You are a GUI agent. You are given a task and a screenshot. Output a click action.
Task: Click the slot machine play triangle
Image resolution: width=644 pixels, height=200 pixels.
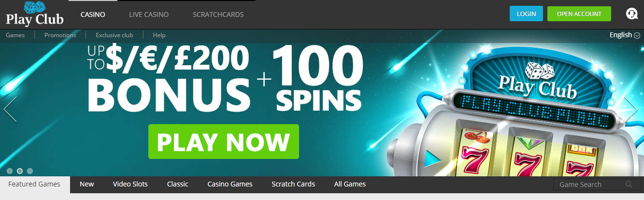click(x=432, y=158)
